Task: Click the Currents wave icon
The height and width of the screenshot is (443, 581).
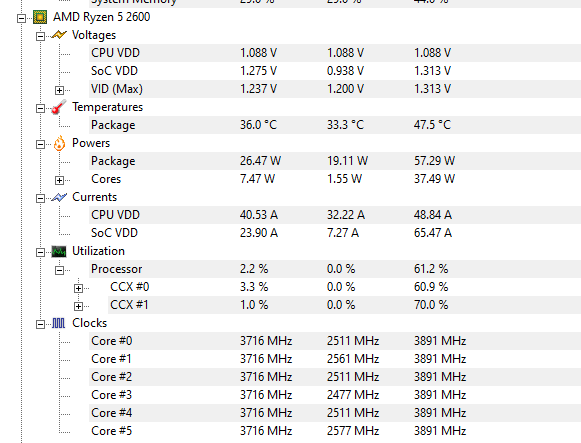Action: (x=59, y=197)
